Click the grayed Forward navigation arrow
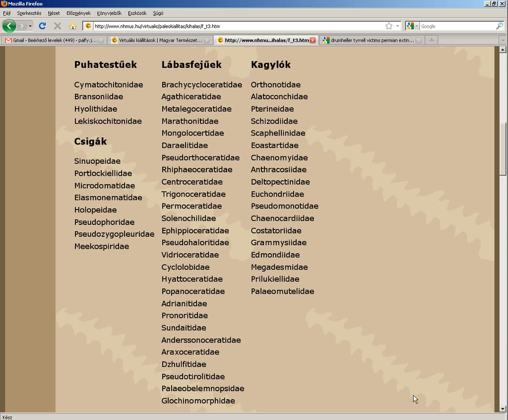Viewport: 508px width, 420px height. pyautogui.click(x=22, y=26)
